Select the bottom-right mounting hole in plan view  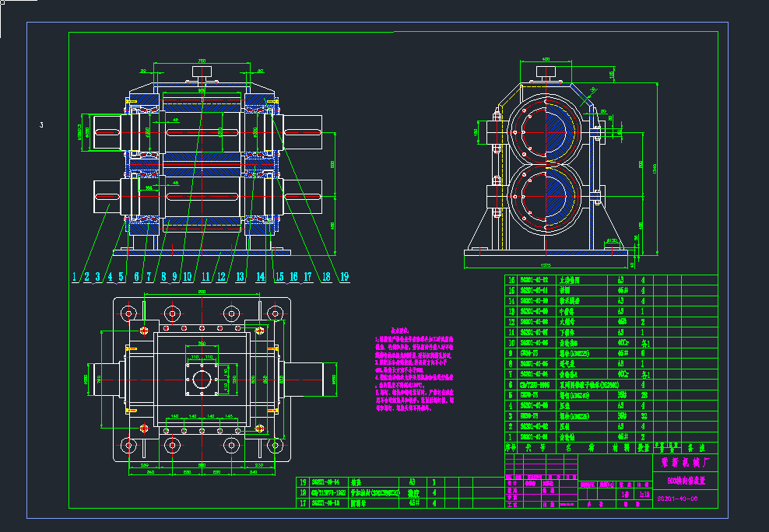pos(274,445)
